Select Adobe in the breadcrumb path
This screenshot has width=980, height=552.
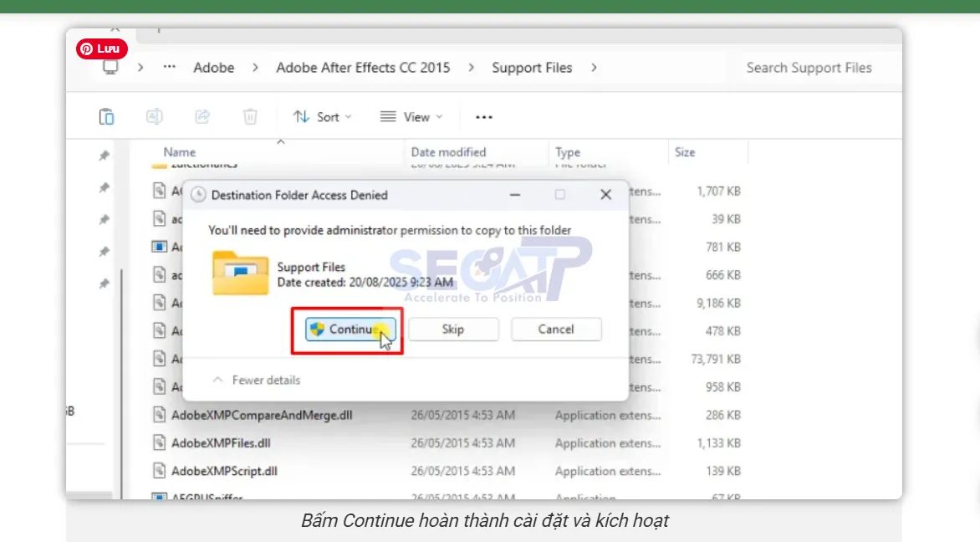click(x=213, y=68)
